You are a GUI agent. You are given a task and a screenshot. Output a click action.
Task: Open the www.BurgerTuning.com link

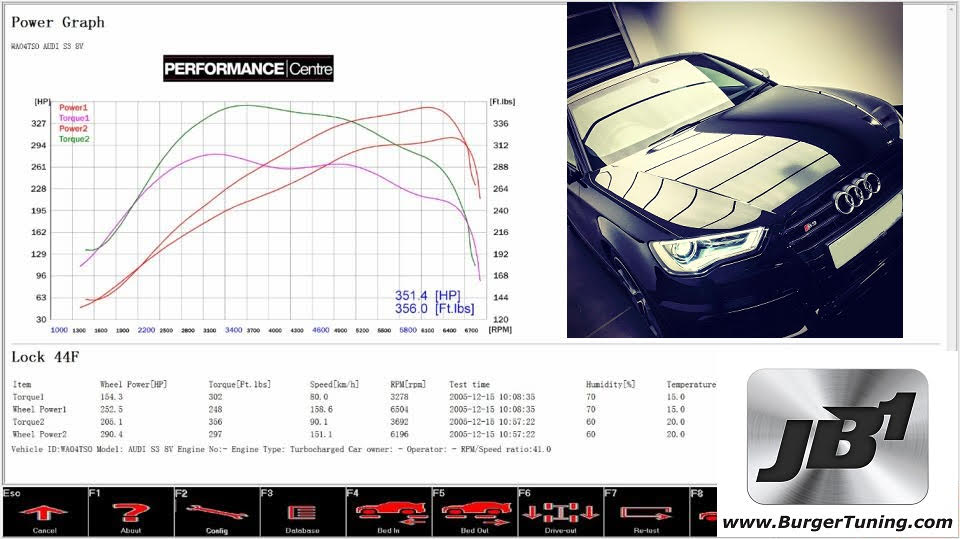pos(838,522)
